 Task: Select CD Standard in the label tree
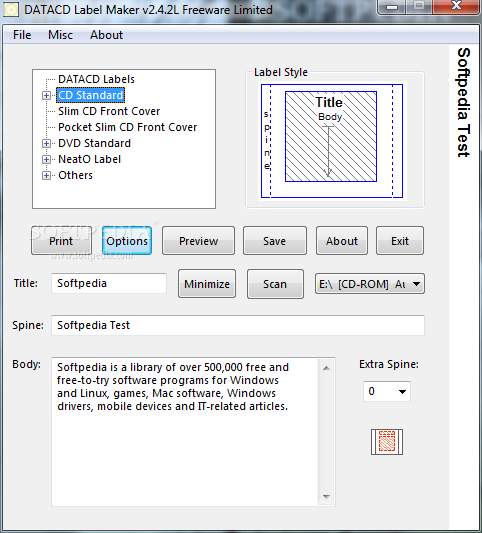90,95
